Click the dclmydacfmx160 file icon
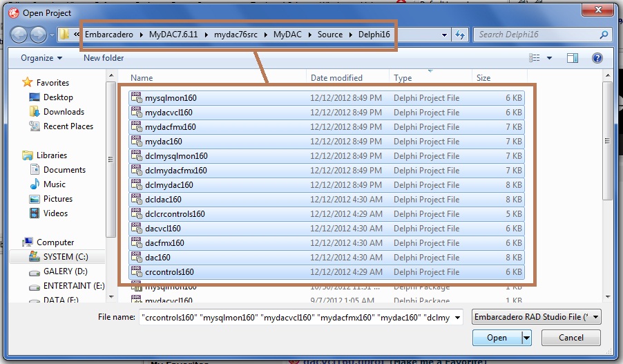The image size is (623, 364). click(x=137, y=170)
